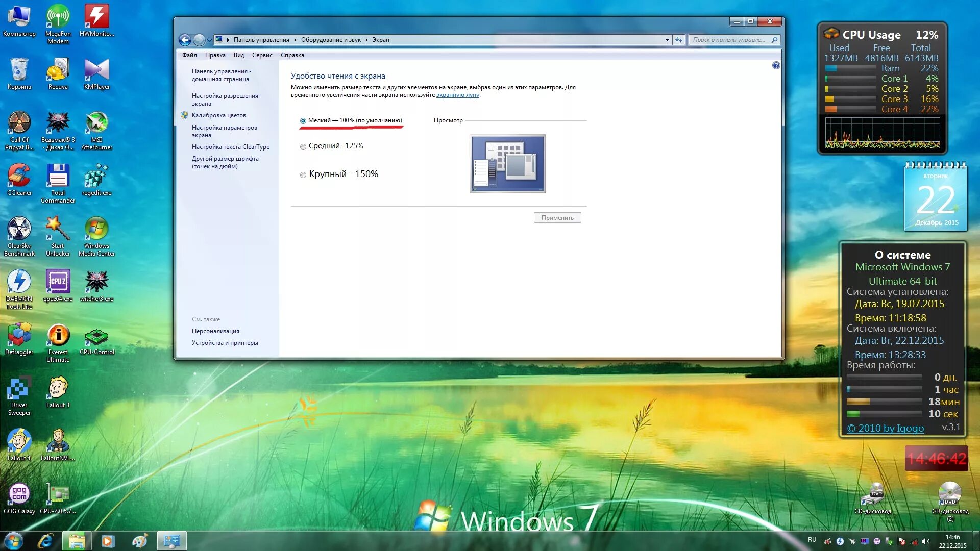Open the Правка menu
The width and height of the screenshot is (980, 551).
pos(215,55)
